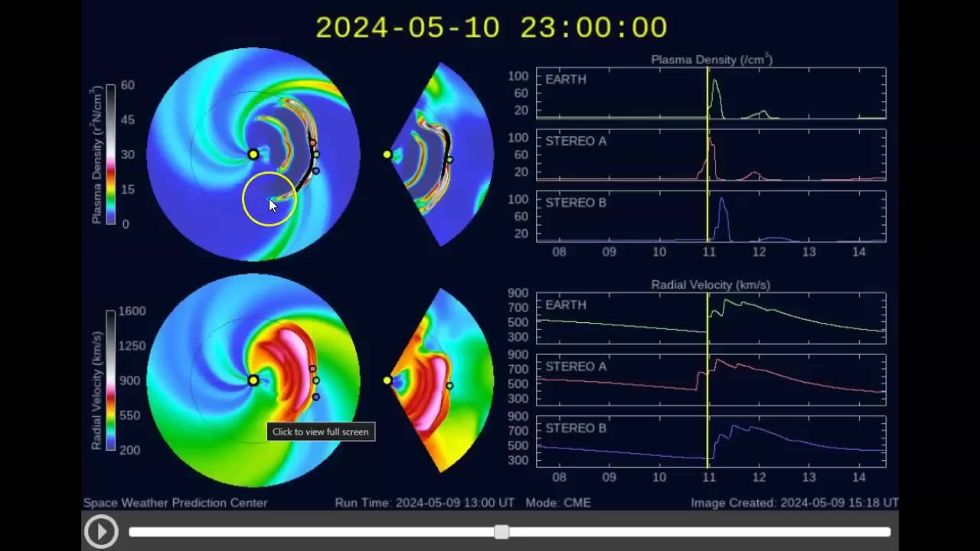Click the STEREO A plasma density chart
The image size is (980, 551).
[711, 155]
